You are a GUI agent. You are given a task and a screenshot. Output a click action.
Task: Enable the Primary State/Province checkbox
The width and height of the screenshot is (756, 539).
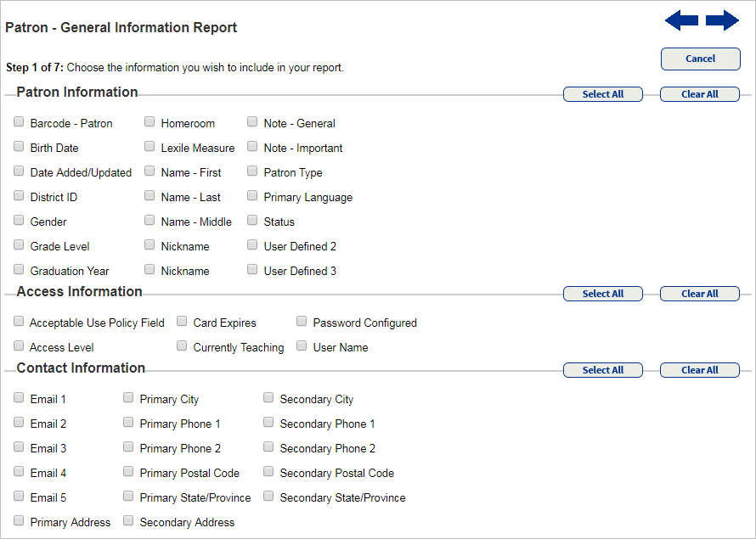127,497
